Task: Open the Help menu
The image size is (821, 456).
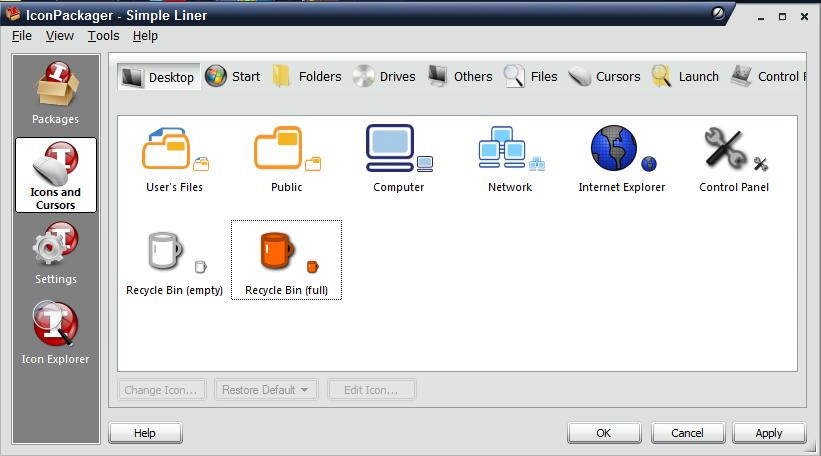Action: pos(145,36)
